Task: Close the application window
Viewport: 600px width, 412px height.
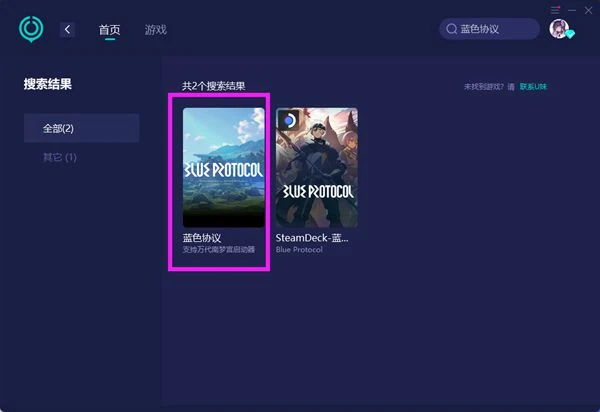Action: point(588,8)
